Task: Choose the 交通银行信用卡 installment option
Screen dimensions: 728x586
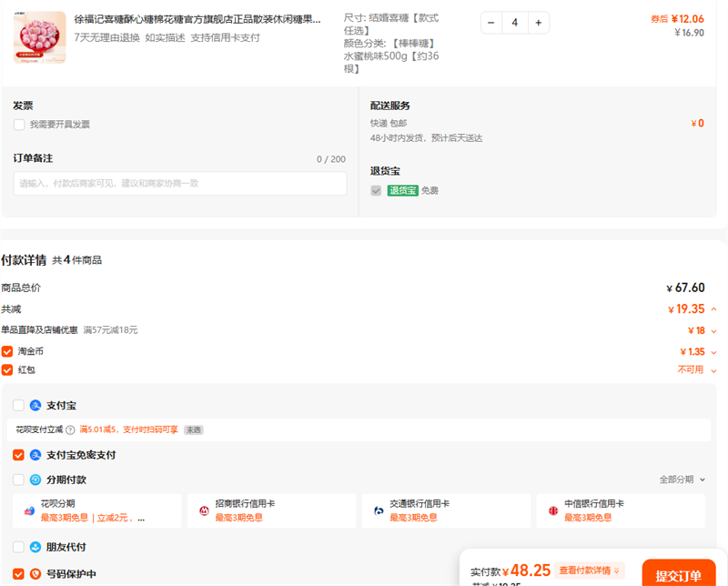Action: [446, 510]
